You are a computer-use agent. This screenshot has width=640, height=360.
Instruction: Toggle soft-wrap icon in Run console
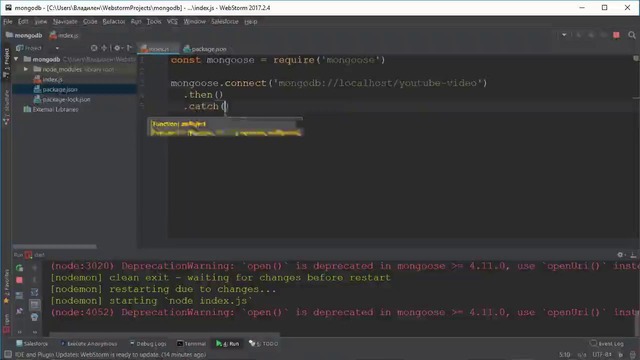click(35, 292)
